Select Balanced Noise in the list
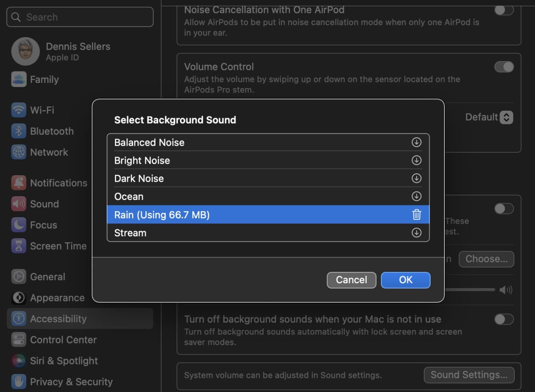The height and width of the screenshot is (392, 535). click(268, 142)
